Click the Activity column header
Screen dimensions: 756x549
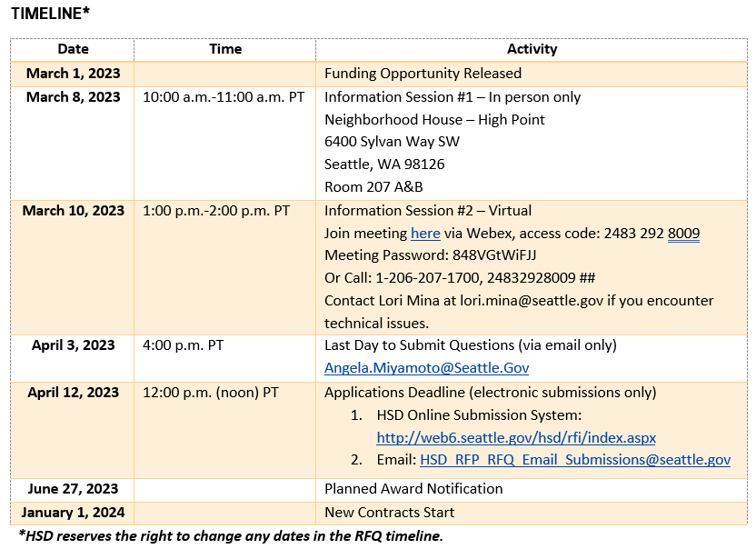(x=532, y=49)
